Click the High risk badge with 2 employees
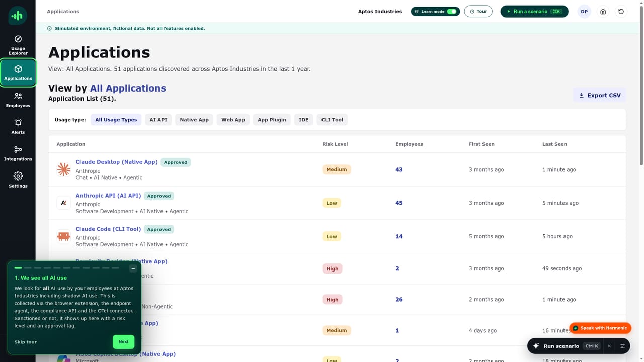Screen dimensions: 644x362 coord(332,268)
